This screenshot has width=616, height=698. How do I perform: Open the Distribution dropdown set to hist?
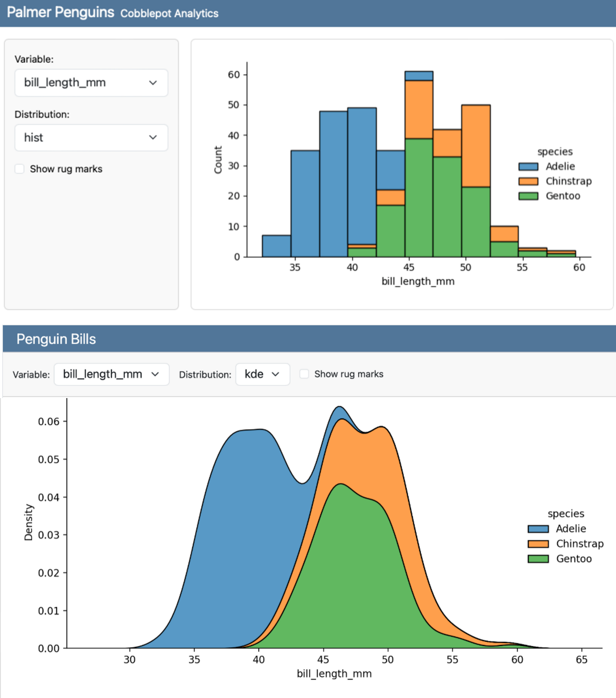point(91,138)
